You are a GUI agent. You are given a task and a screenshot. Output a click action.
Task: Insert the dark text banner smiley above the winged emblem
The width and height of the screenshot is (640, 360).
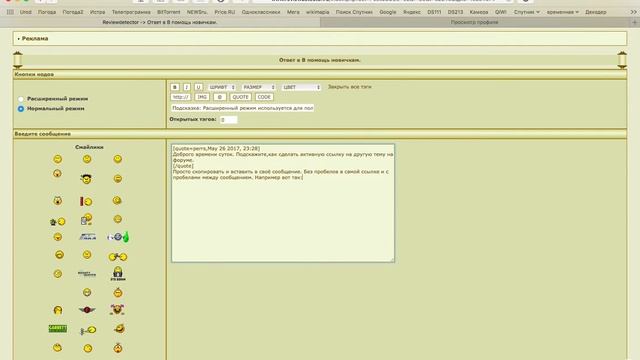(87, 274)
